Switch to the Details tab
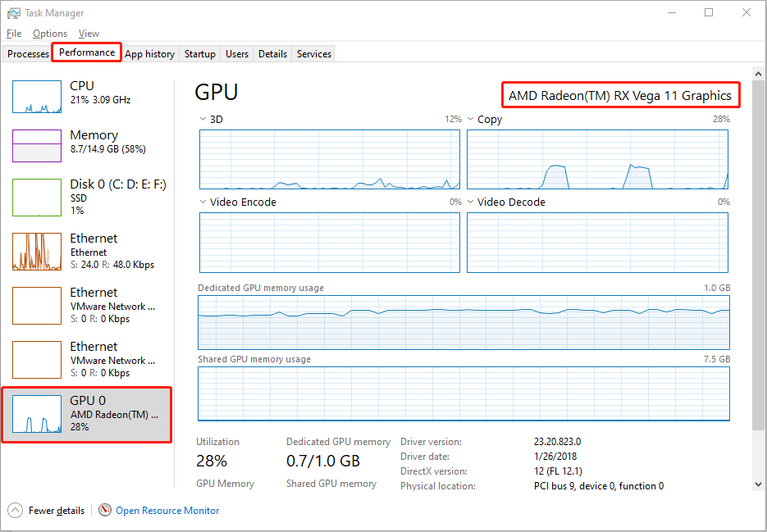 tap(272, 54)
